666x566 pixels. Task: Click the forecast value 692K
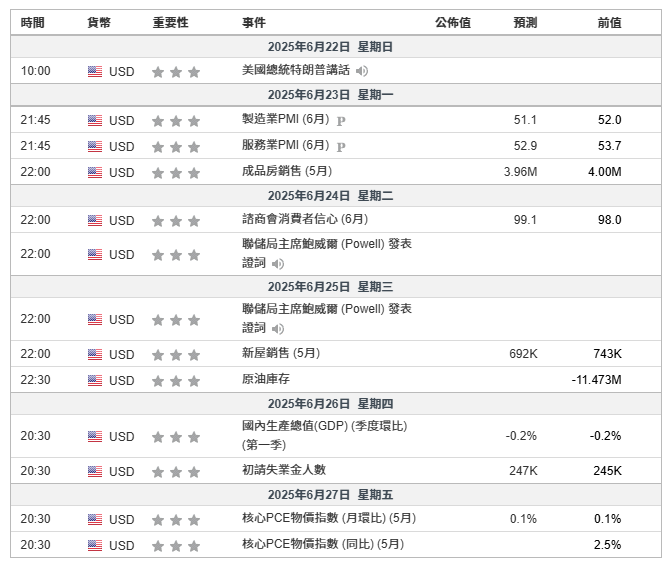[x=523, y=353]
